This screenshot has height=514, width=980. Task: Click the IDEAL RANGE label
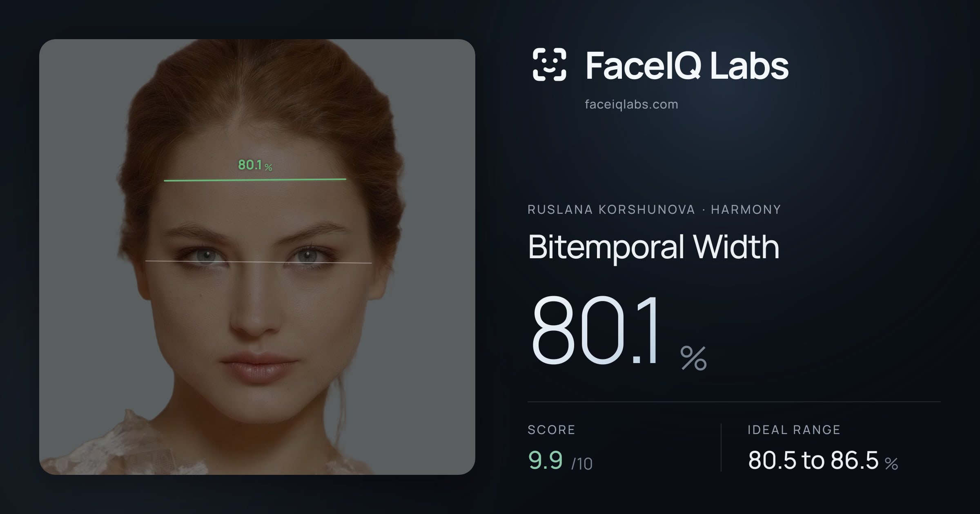coord(794,430)
